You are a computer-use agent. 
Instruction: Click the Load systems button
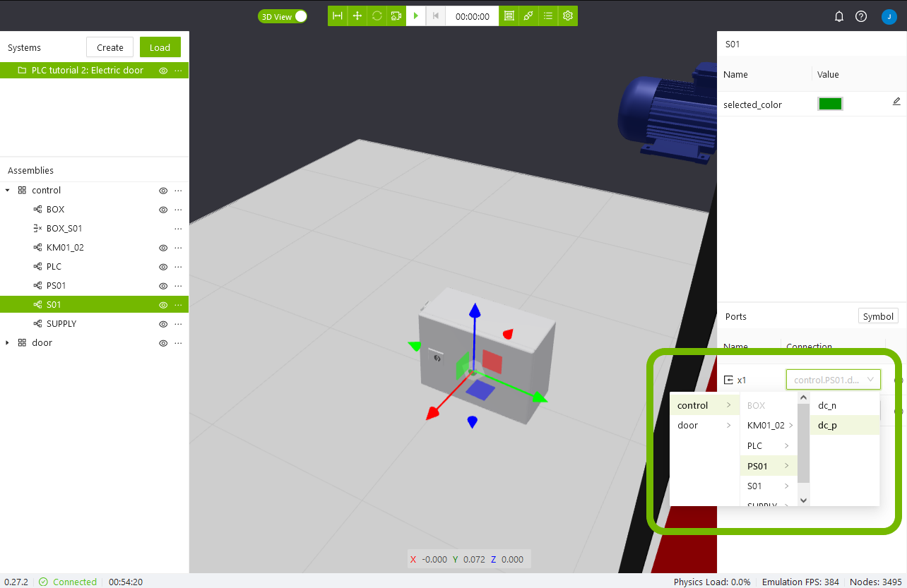160,47
